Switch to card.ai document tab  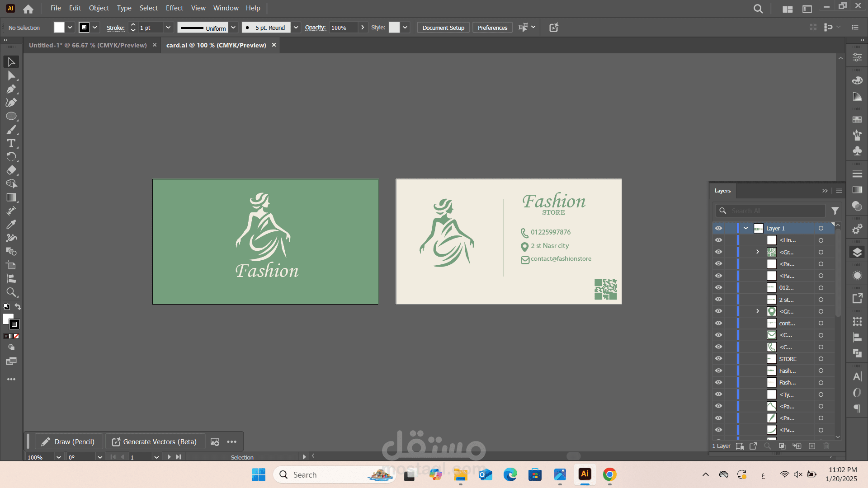pyautogui.click(x=216, y=45)
